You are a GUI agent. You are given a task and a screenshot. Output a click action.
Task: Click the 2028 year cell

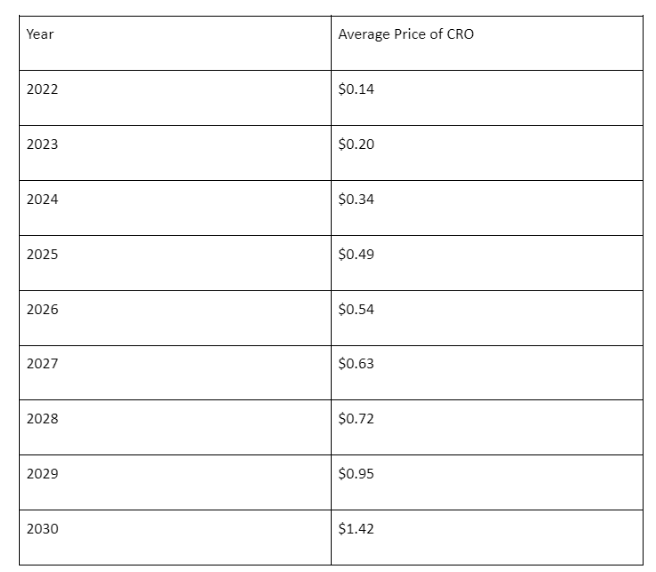tap(43, 418)
